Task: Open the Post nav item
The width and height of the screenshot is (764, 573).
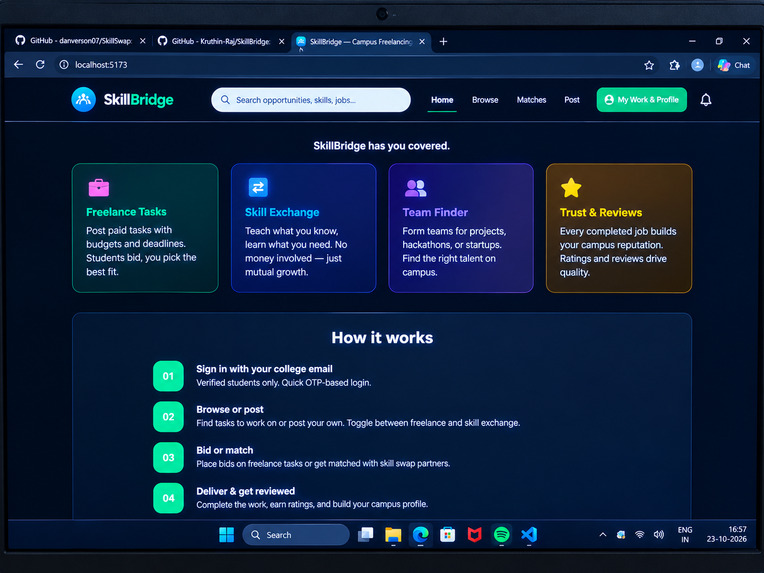Action: pos(572,100)
